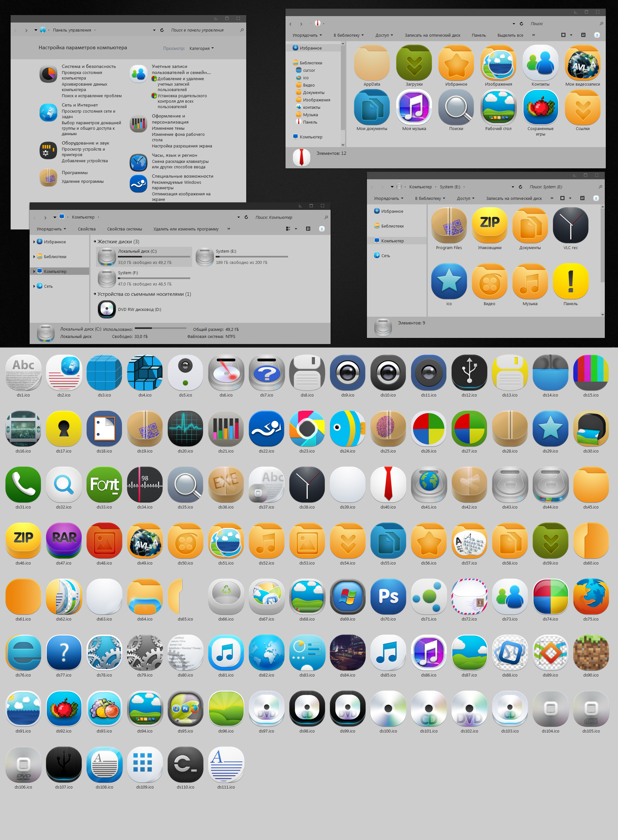618x840 pixels.
Task: Open Удаление программы link
Action: (83, 182)
